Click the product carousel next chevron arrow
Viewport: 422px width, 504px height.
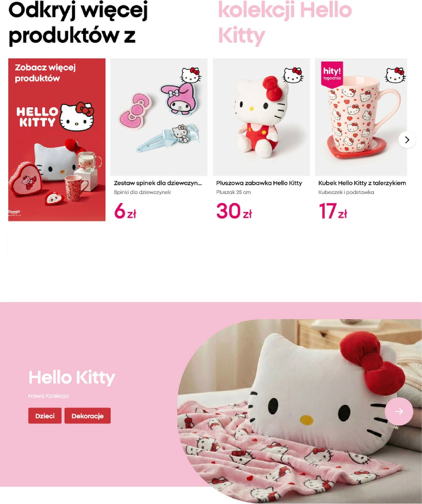click(407, 140)
